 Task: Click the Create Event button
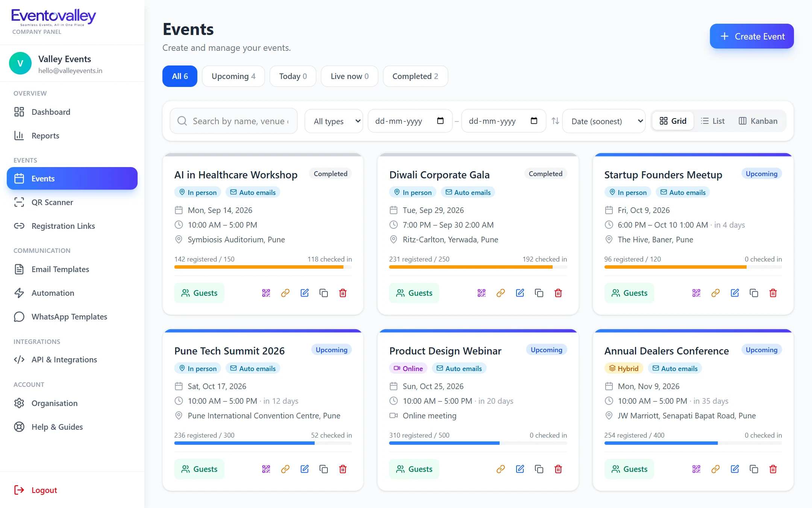tap(752, 36)
